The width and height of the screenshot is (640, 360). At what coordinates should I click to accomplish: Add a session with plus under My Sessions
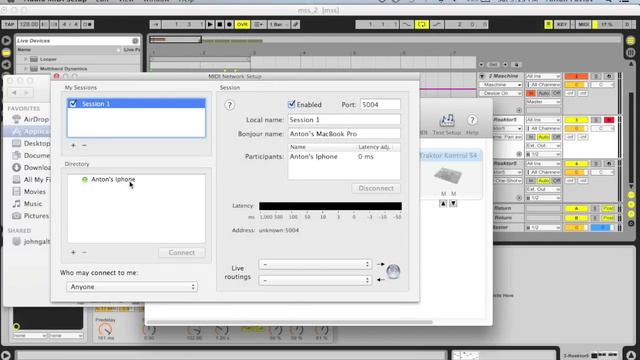73,145
